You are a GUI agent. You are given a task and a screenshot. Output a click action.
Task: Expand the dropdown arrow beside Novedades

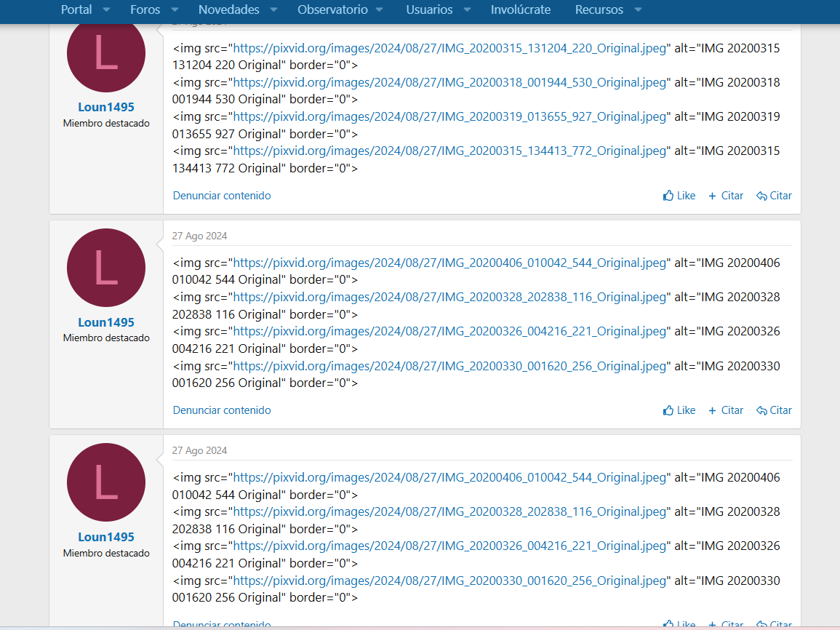(273, 9)
